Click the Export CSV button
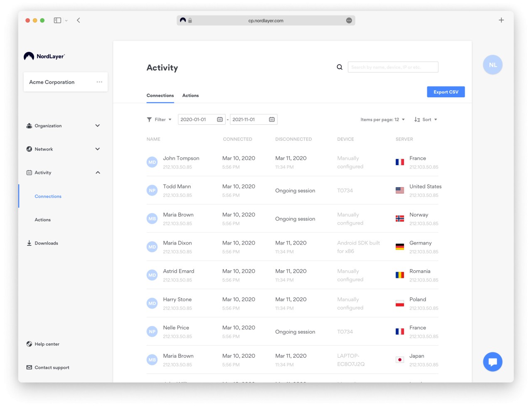The width and height of the screenshot is (532, 408). pyautogui.click(x=446, y=92)
